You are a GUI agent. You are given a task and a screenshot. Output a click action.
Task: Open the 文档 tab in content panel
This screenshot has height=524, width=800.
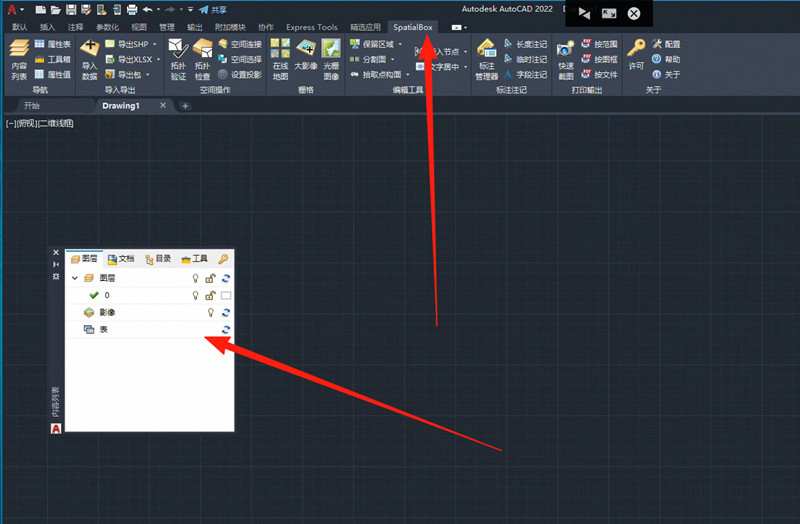point(121,259)
